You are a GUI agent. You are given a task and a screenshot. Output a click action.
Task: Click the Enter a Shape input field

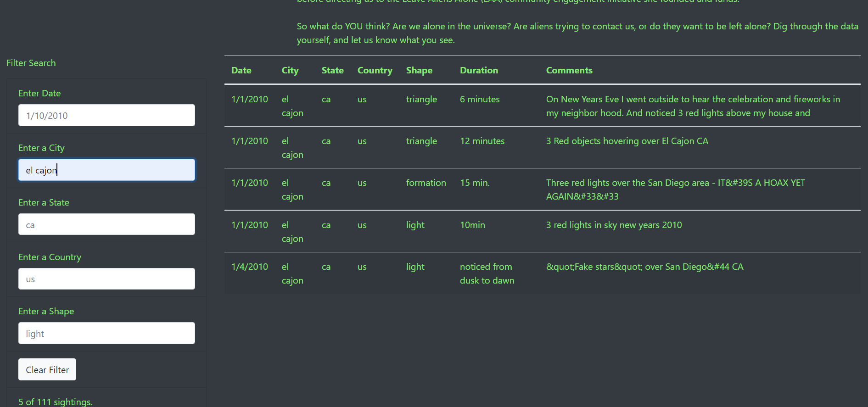(106, 333)
